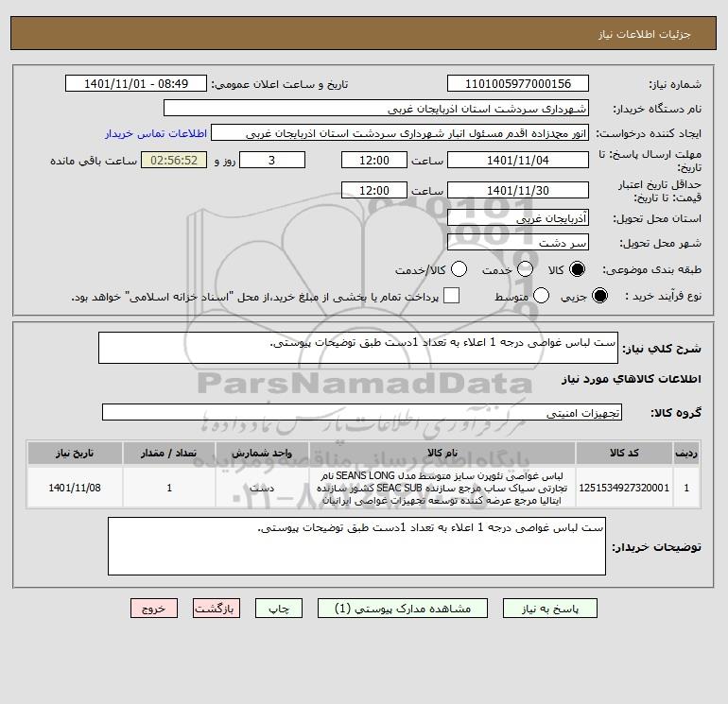Click the price validity date 1401/11/30
Viewport: 728px width, 704px height.
[x=518, y=190]
